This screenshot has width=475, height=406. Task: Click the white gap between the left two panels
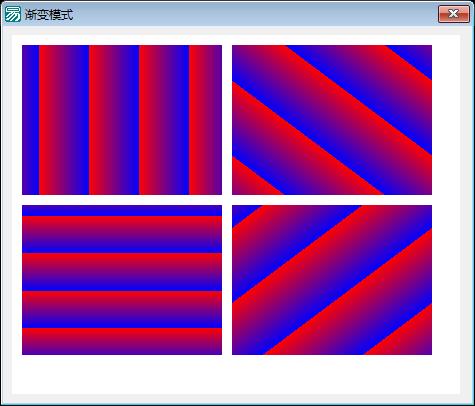pos(122,200)
